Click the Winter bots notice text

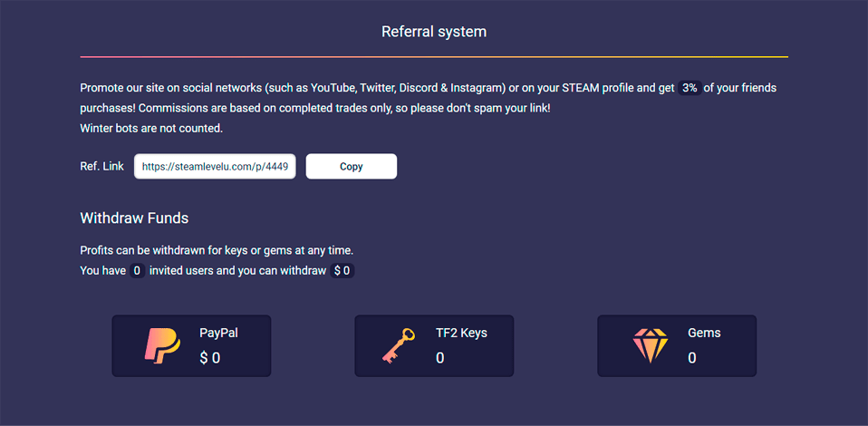click(x=151, y=128)
